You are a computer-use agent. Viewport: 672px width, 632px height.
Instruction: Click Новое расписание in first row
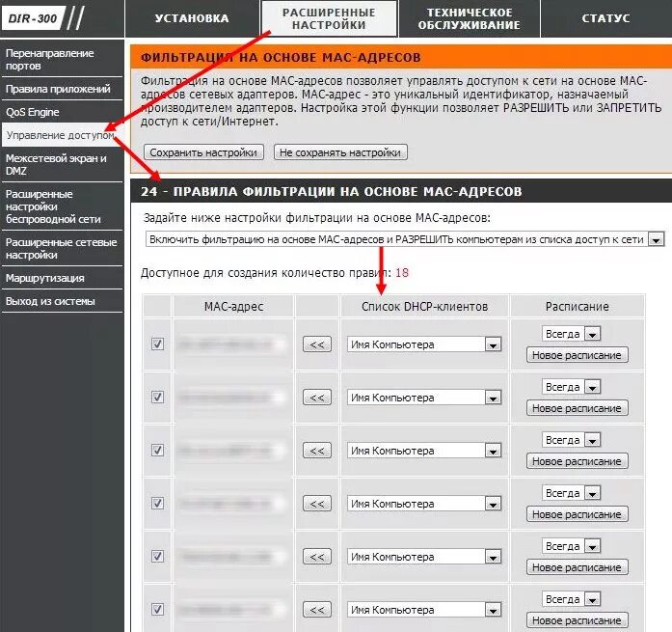tap(577, 355)
